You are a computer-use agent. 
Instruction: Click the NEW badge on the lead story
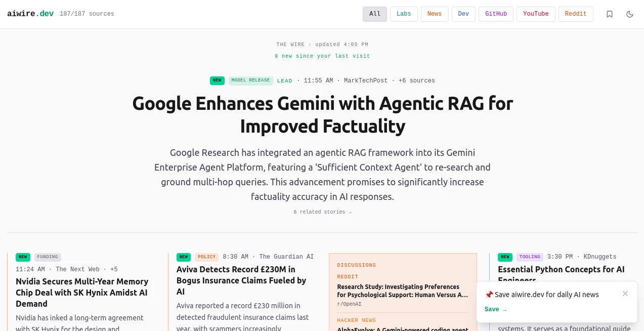coord(217,80)
